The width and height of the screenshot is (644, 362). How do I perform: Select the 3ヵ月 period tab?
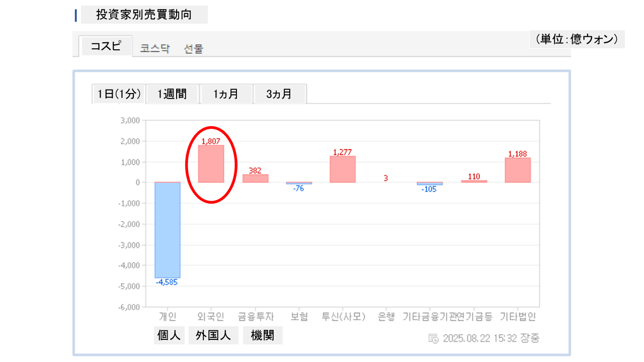point(279,94)
